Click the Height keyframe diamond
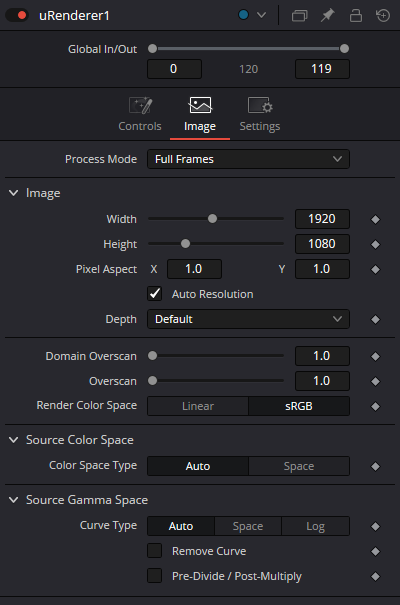 pyautogui.click(x=375, y=245)
